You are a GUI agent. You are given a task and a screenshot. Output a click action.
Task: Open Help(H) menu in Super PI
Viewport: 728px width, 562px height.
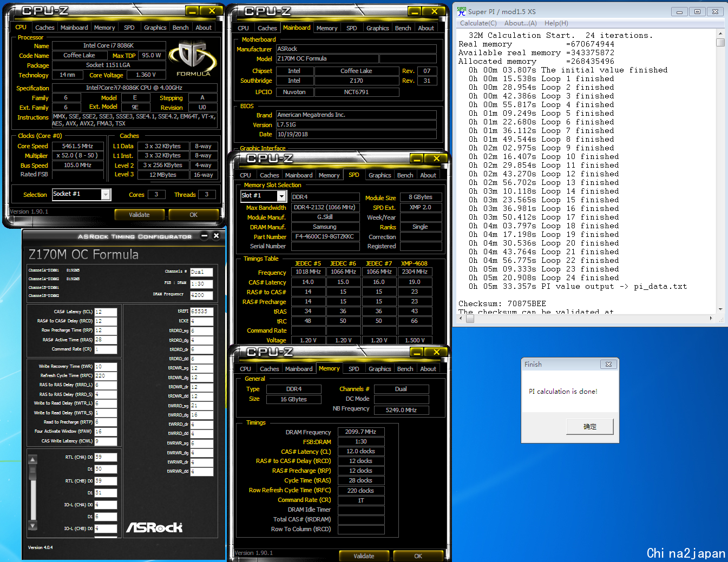pos(556,23)
